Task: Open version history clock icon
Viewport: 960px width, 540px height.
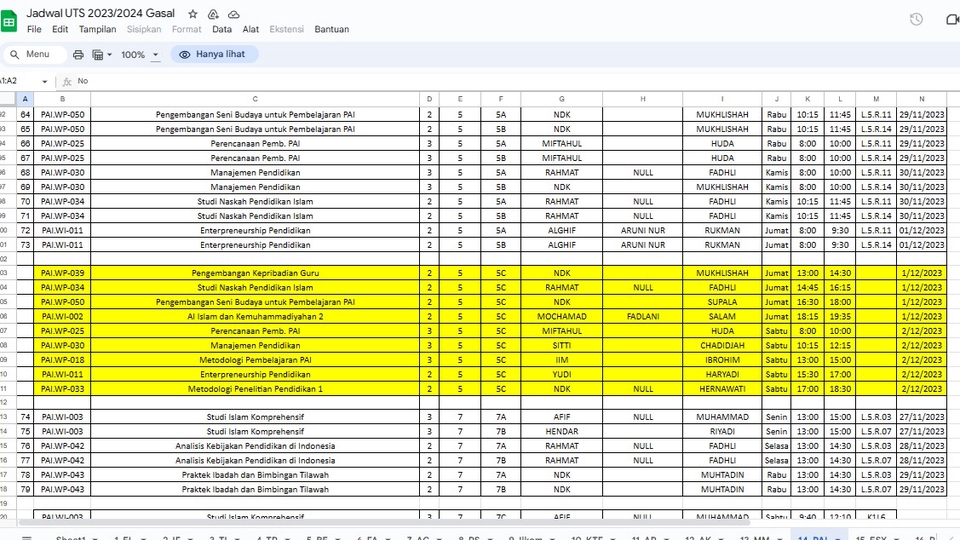Action: tap(916, 20)
